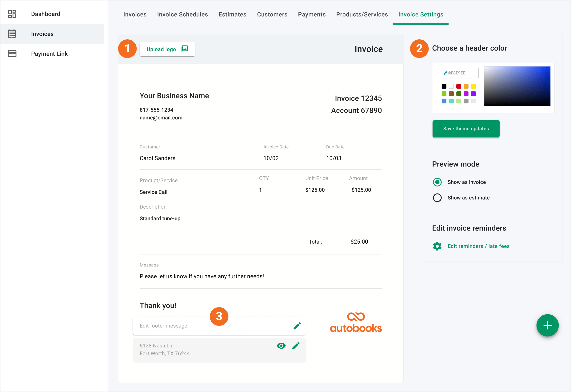Click the eyedropper icon in hex color field
Viewport: 571px width, 392px height.
[445, 73]
